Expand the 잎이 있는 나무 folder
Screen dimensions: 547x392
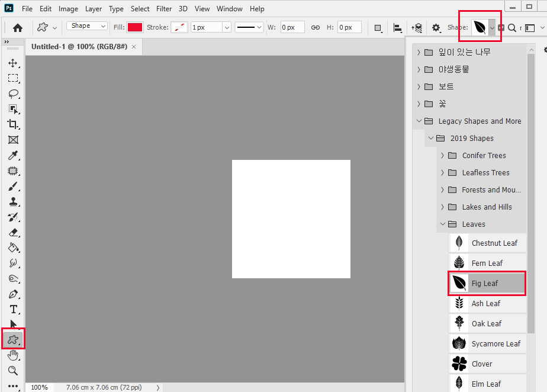[419, 52]
